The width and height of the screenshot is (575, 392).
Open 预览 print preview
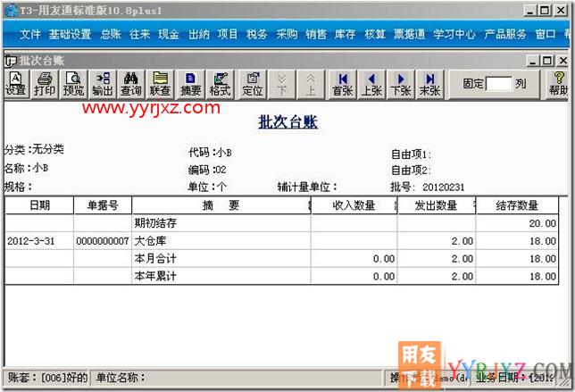(x=74, y=84)
